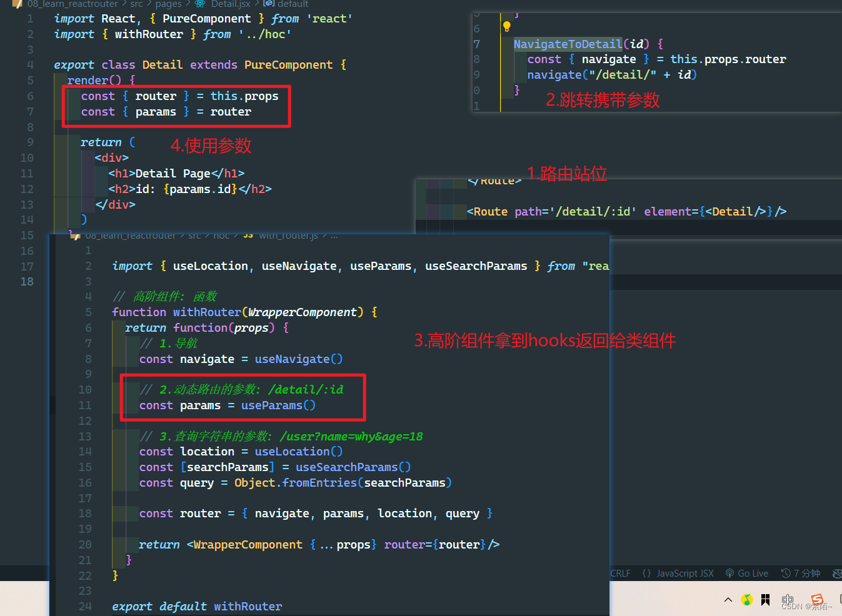Viewport: 842px width, 616px height.
Task: Change CRLF line ending setting
Action: click(621, 574)
